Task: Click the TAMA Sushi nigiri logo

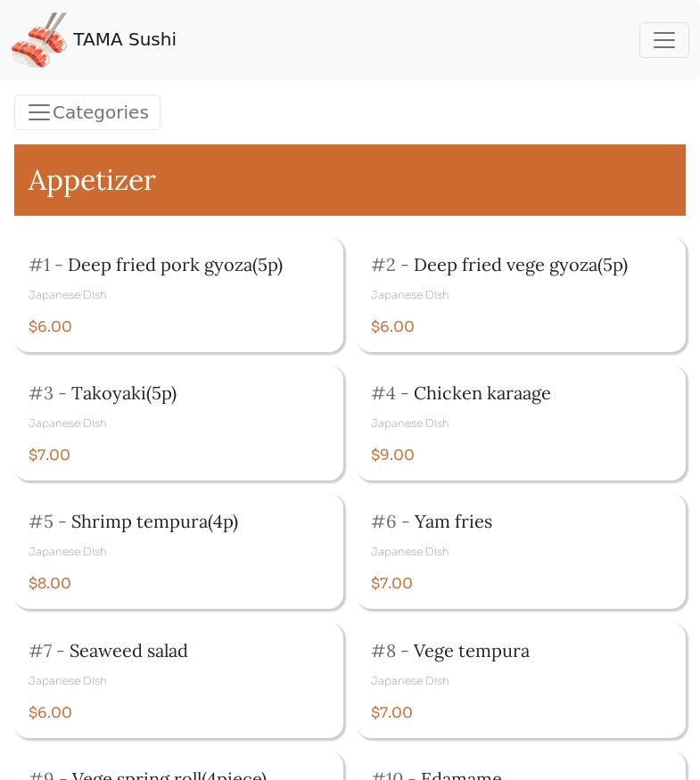Action: [x=39, y=40]
